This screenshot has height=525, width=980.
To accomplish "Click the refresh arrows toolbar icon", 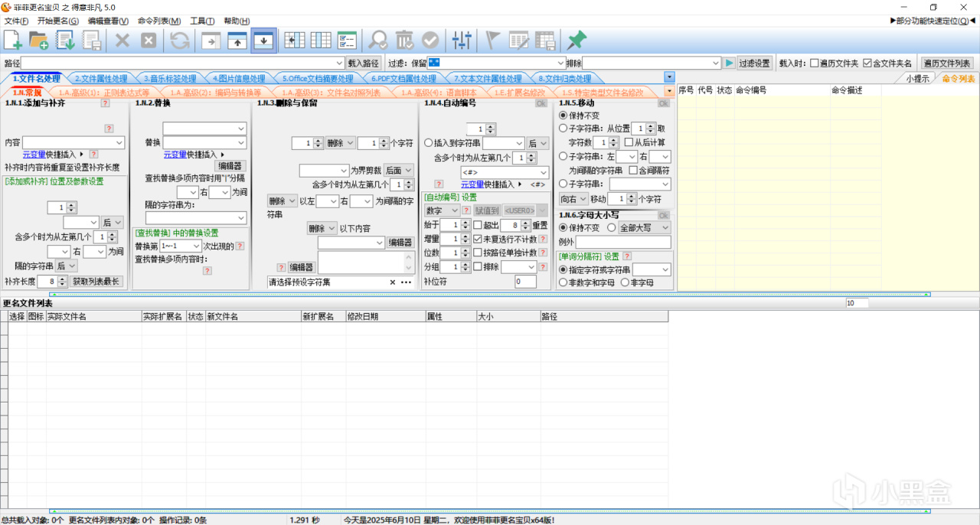I will click(x=180, y=40).
